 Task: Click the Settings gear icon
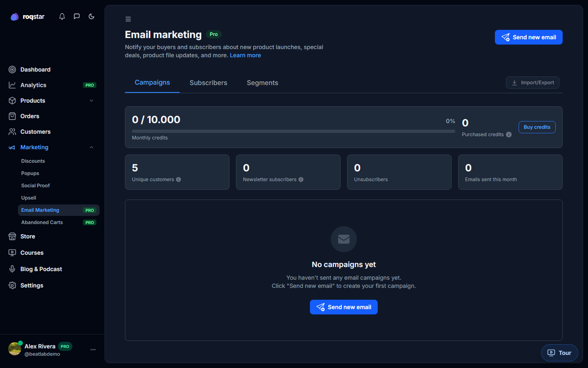[12, 285]
